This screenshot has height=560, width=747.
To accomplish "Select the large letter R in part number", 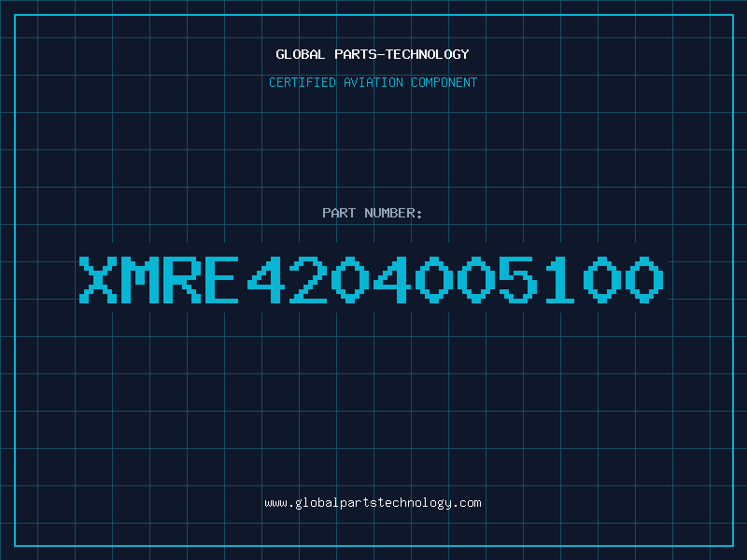I will 181,279.
